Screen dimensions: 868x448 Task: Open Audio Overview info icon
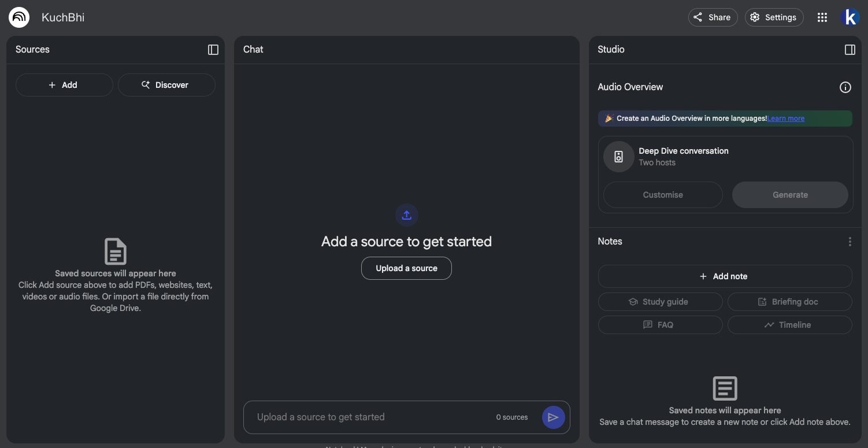pyautogui.click(x=845, y=87)
